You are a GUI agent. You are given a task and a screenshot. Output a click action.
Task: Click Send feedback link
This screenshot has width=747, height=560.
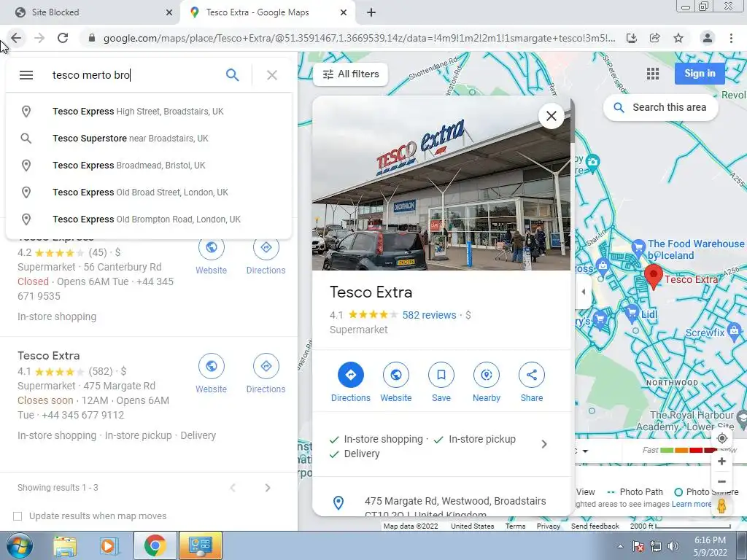click(x=595, y=526)
